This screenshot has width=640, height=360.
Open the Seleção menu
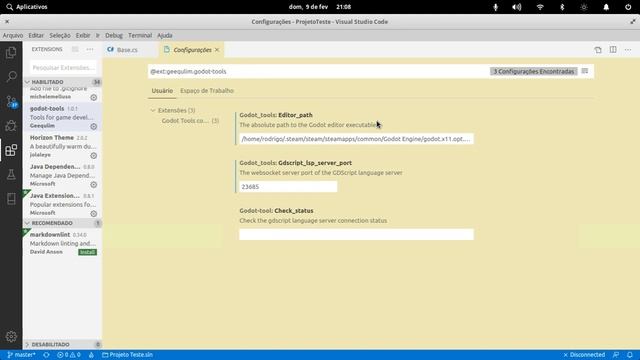coord(60,36)
